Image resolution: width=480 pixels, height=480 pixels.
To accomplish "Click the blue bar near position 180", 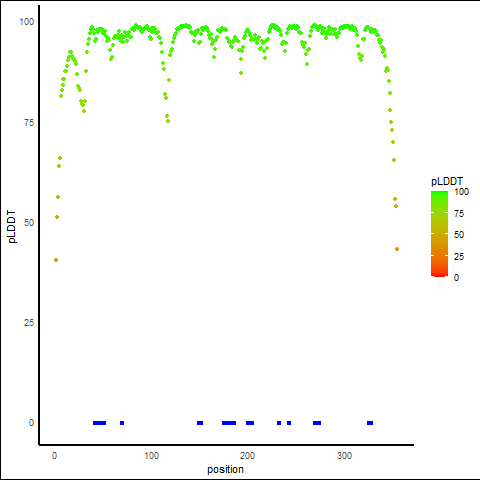I will (229, 423).
